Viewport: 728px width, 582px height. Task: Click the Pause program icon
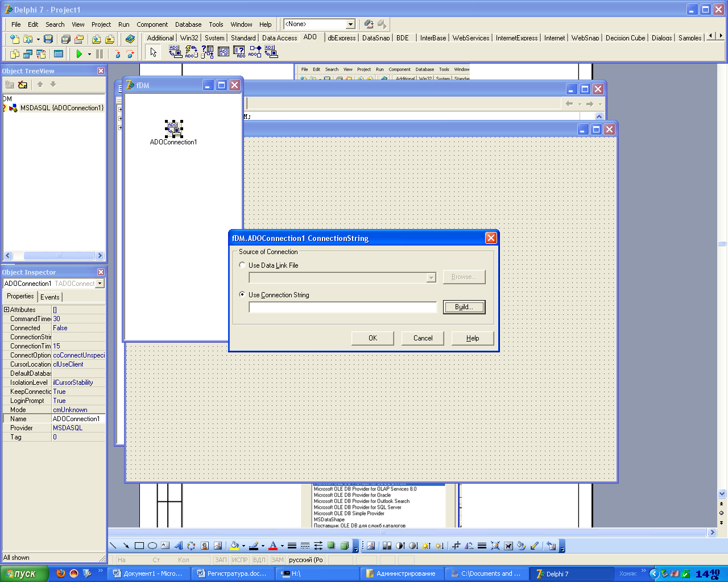click(100, 53)
